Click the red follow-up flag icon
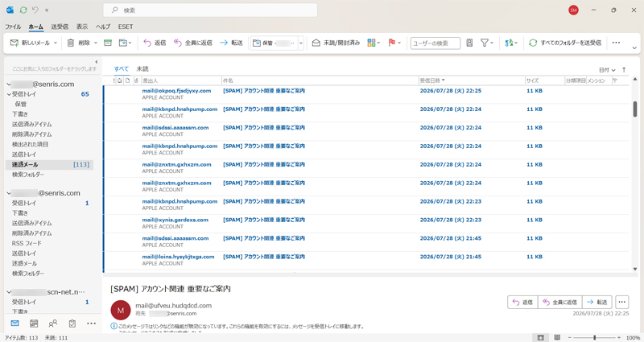The image size is (644, 342). click(x=391, y=43)
